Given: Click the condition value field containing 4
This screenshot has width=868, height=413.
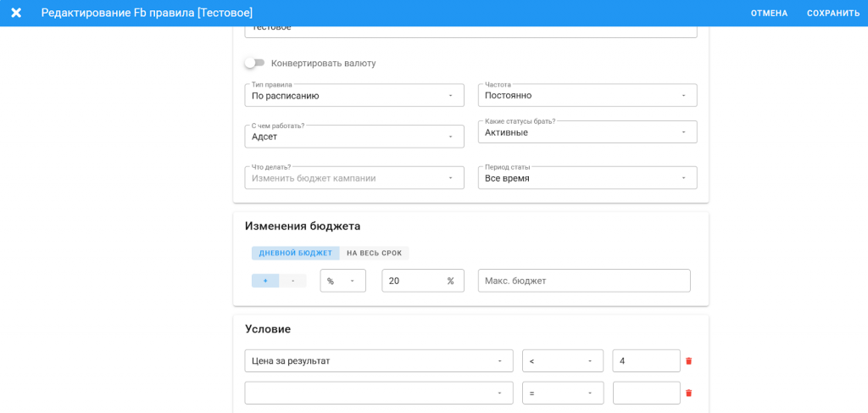Looking at the screenshot, I should tap(645, 361).
